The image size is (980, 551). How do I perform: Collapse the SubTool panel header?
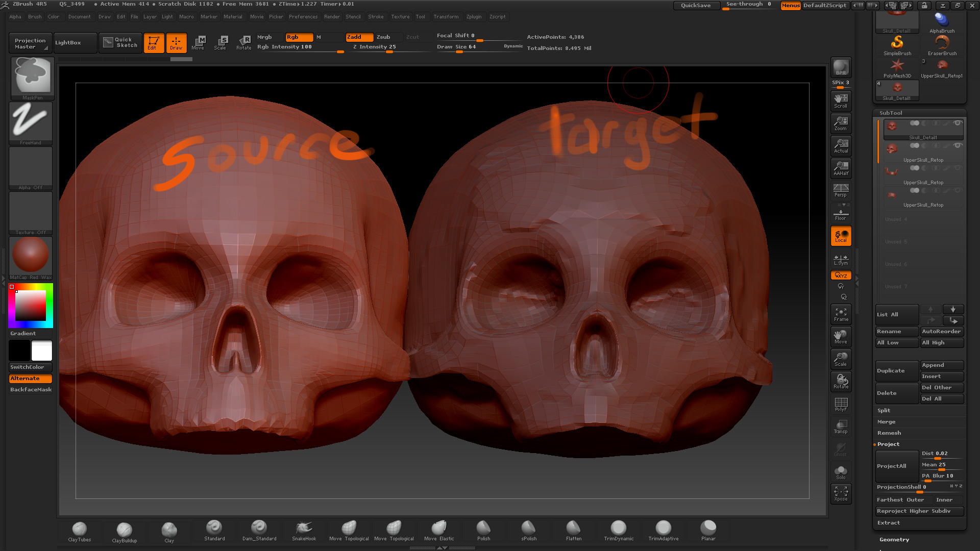pyautogui.click(x=891, y=113)
